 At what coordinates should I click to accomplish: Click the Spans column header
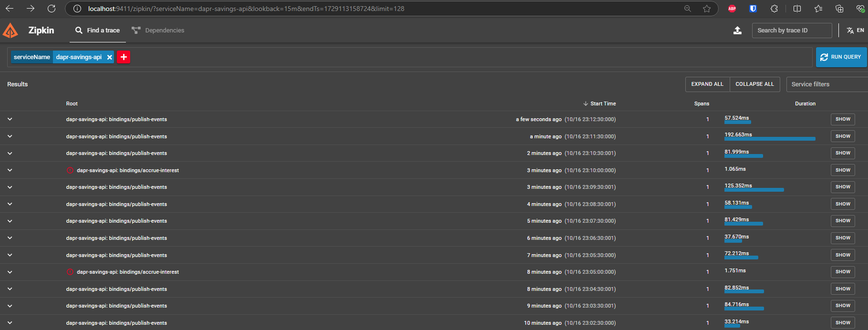tap(702, 103)
